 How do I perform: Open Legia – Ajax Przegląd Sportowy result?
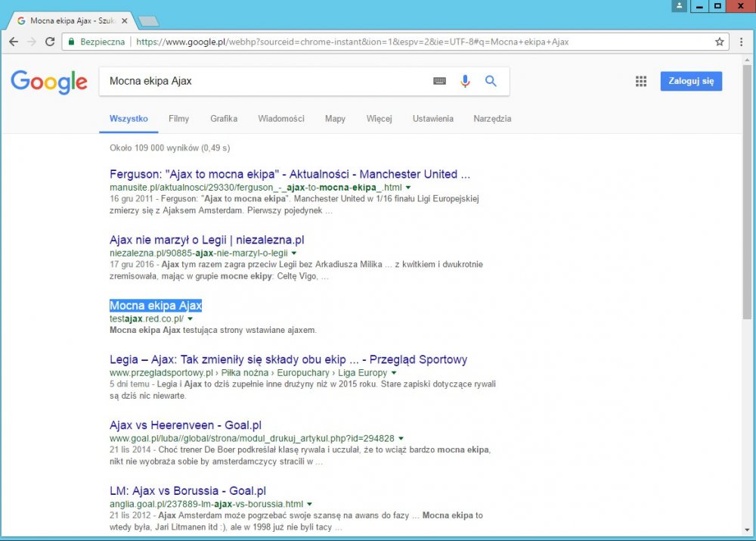[x=288, y=359]
